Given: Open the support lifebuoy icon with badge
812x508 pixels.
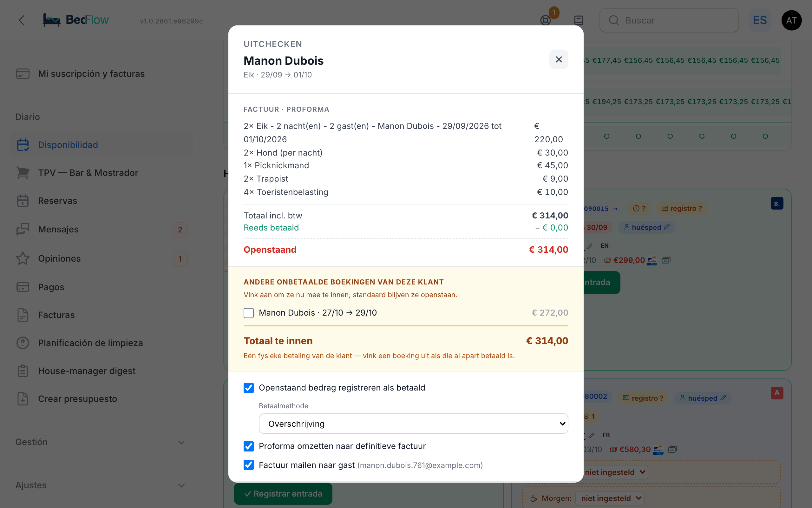Looking at the screenshot, I should tap(546, 21).
